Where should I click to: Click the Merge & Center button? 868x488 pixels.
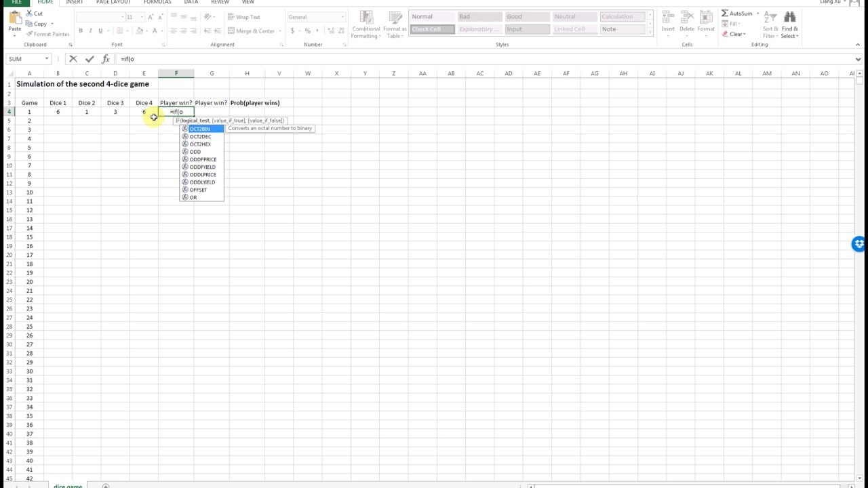(251, 30)
